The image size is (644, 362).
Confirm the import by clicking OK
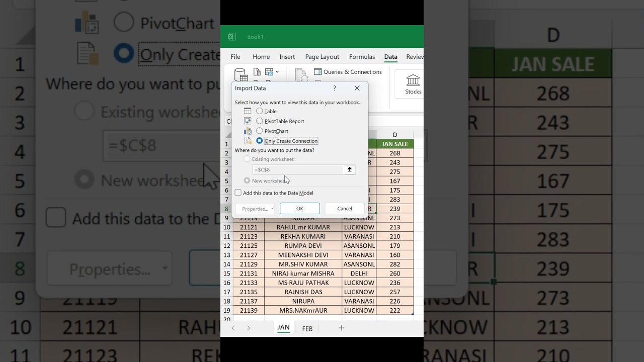point(299,208)
